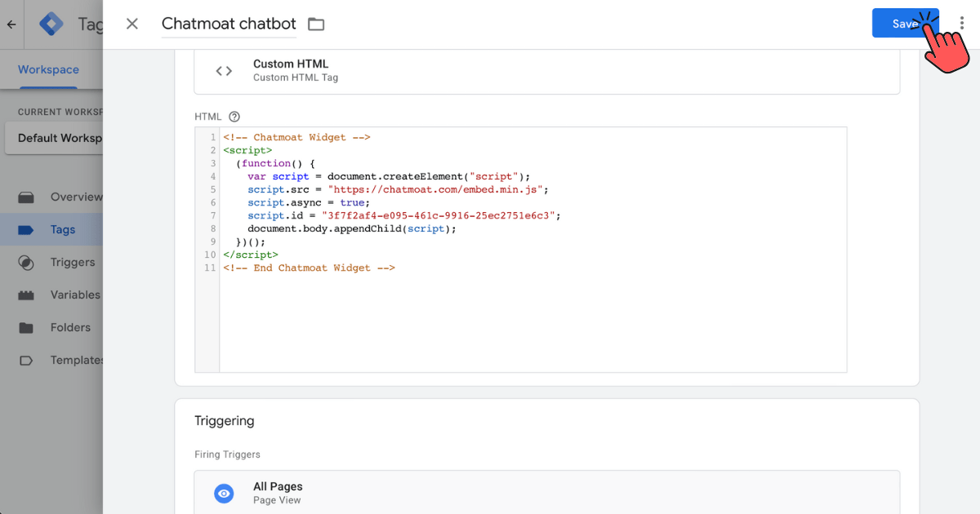The height and width of the screenshot is (514, 980).
Task: Select Tags in the sidebar
Action: (x=62, y=229)
